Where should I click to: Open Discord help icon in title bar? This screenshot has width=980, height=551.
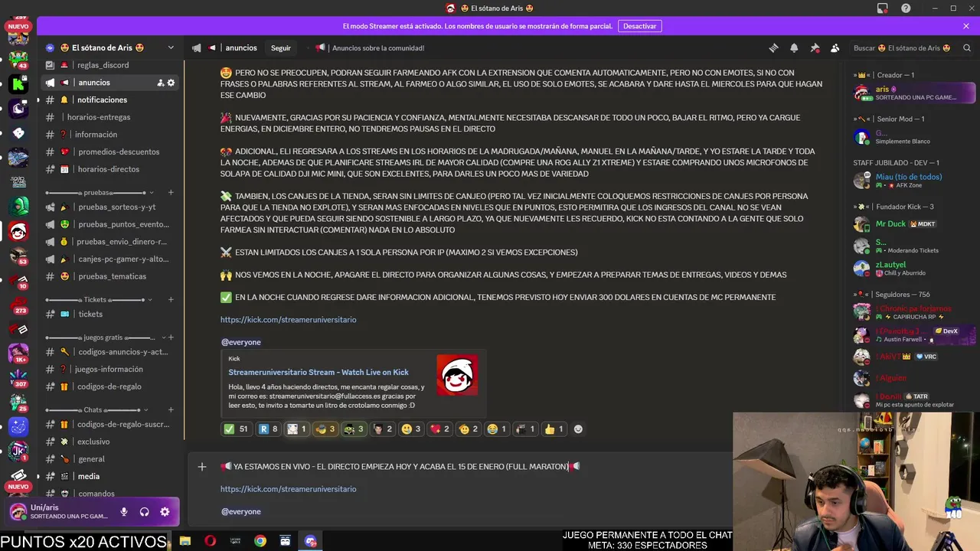(x=906, y=8)
